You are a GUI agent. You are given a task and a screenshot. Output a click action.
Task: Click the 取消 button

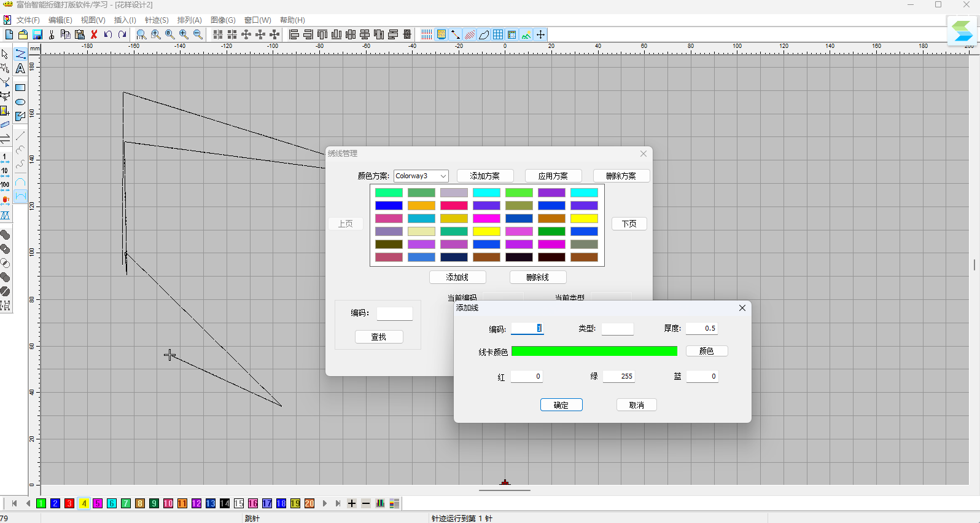click(x=637, y=405)
